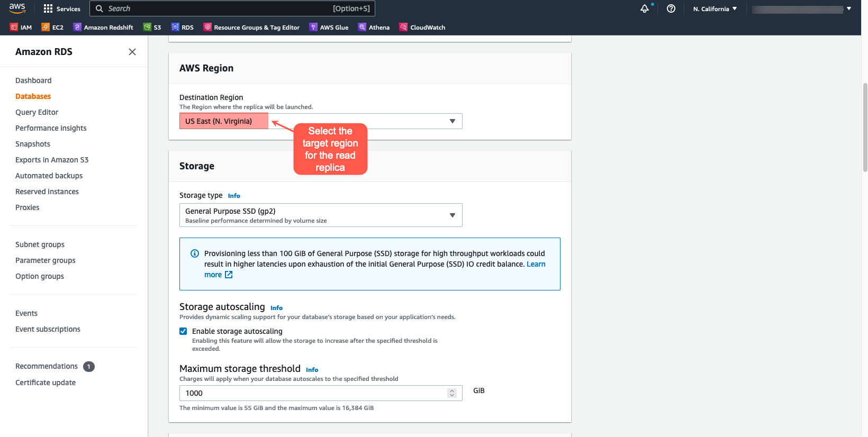Open the notifications bell

[645, 8]
